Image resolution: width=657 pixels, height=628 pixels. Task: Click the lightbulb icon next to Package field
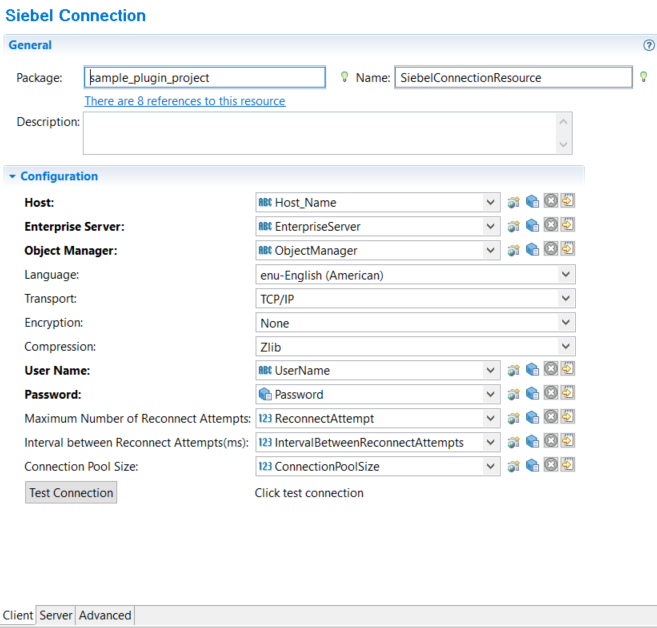[344, 77]
